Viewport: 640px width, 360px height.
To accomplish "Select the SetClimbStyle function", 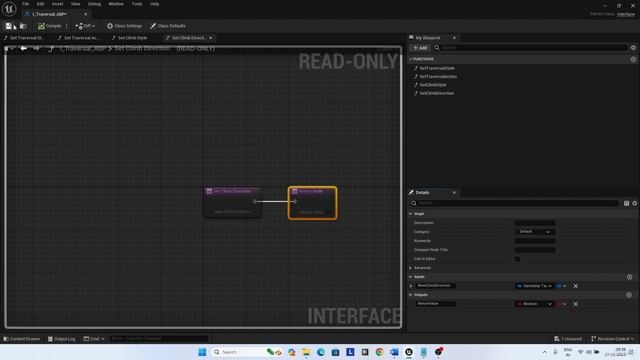I will click(x=433, y=84).
